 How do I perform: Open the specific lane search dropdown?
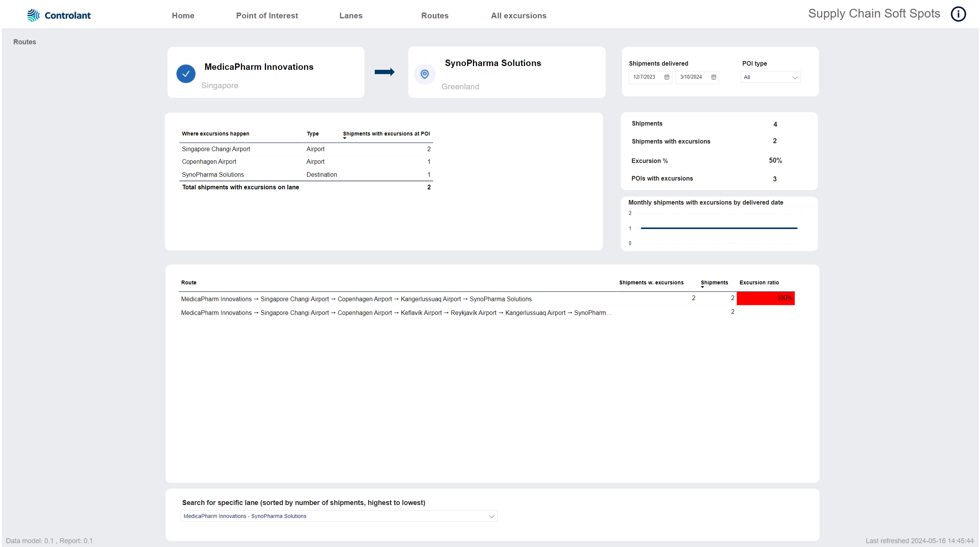(x=339, y=516)
